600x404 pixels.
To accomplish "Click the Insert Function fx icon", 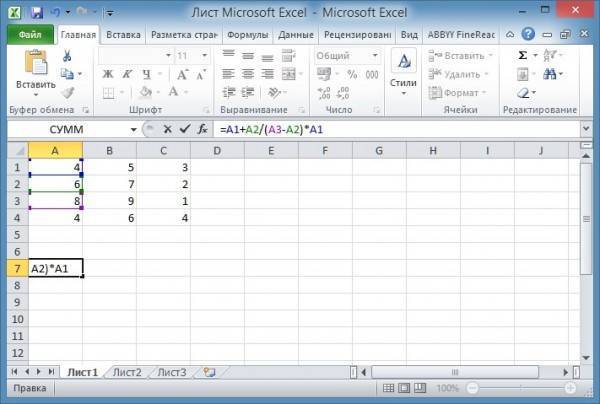I will click(201, 130).
